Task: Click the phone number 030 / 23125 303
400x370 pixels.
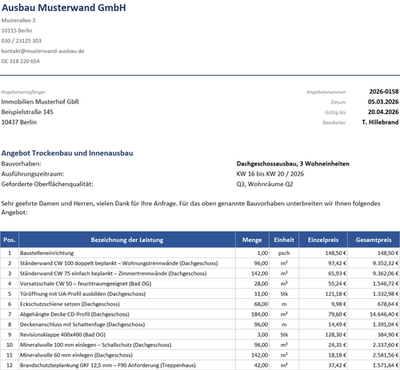Action: 21,41
